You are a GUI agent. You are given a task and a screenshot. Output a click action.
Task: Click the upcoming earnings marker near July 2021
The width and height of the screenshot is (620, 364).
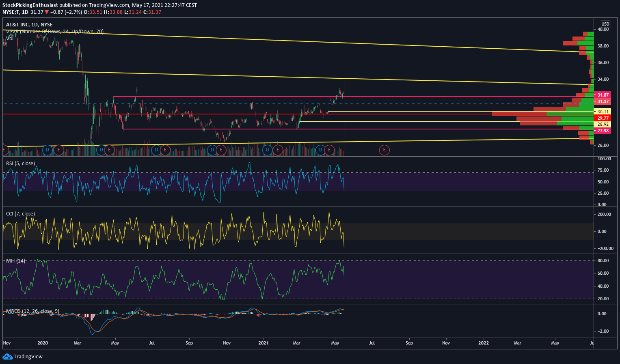coord(384,150)
